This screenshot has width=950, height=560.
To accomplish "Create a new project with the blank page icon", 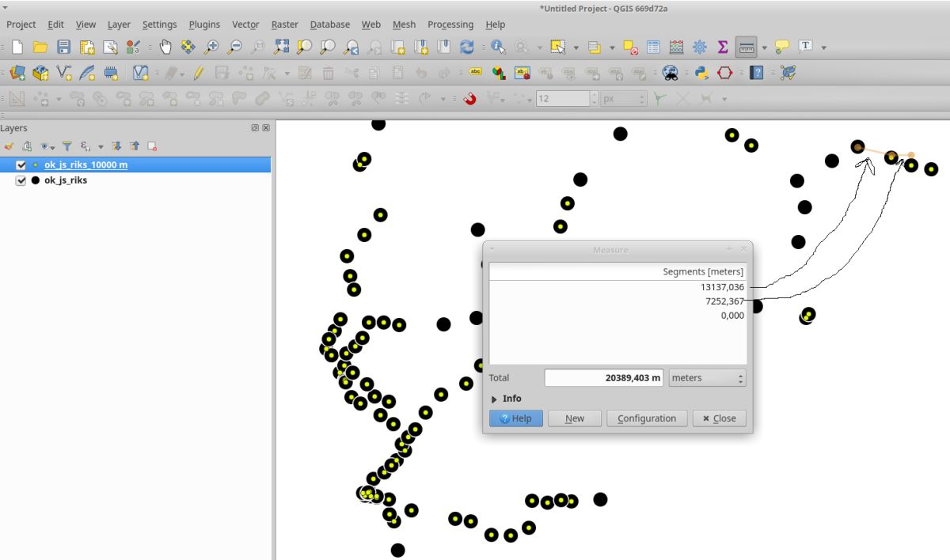I will [17, 47].
